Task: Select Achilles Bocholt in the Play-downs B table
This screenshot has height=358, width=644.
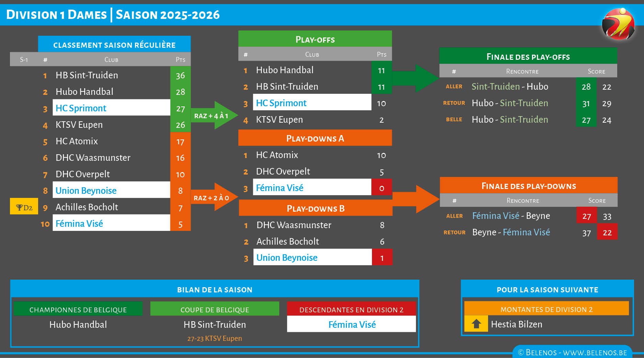Action: point(288,241)
